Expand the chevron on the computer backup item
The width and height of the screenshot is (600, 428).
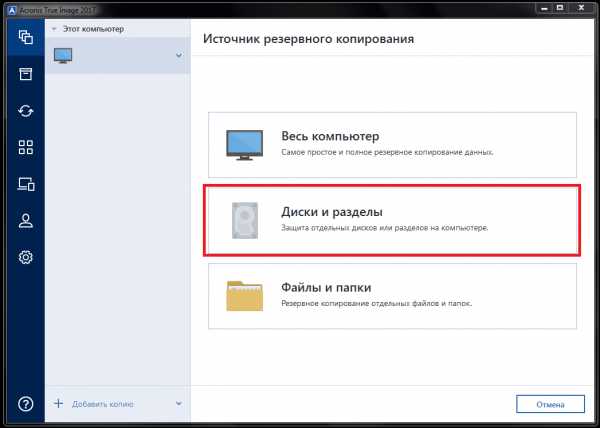(x=179, y=55)
